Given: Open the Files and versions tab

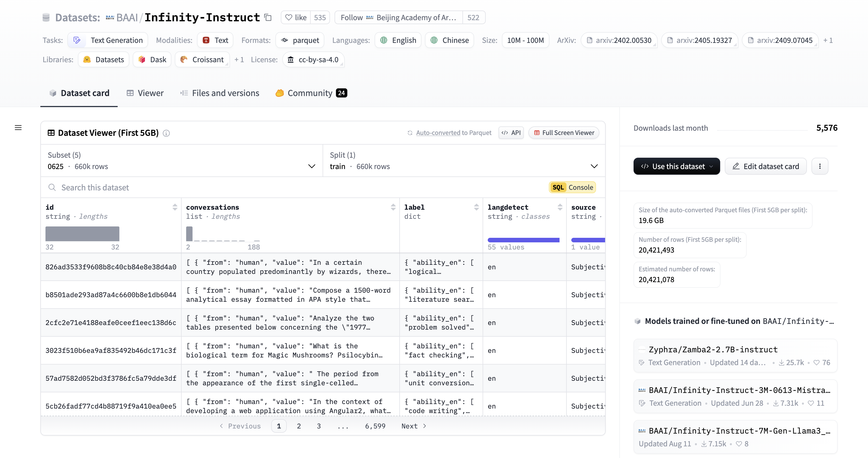Looking at the screenshot, I should point(219,93).
